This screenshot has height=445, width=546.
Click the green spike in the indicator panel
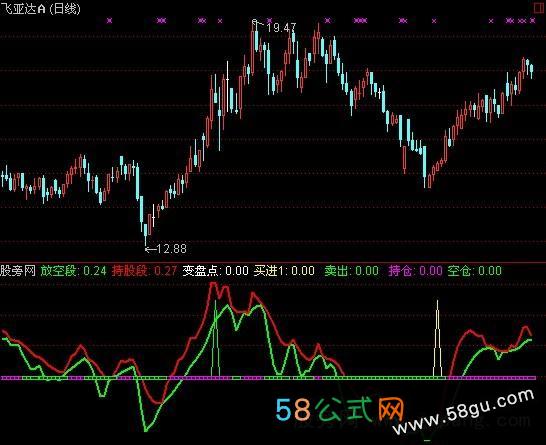pos(216,338)
